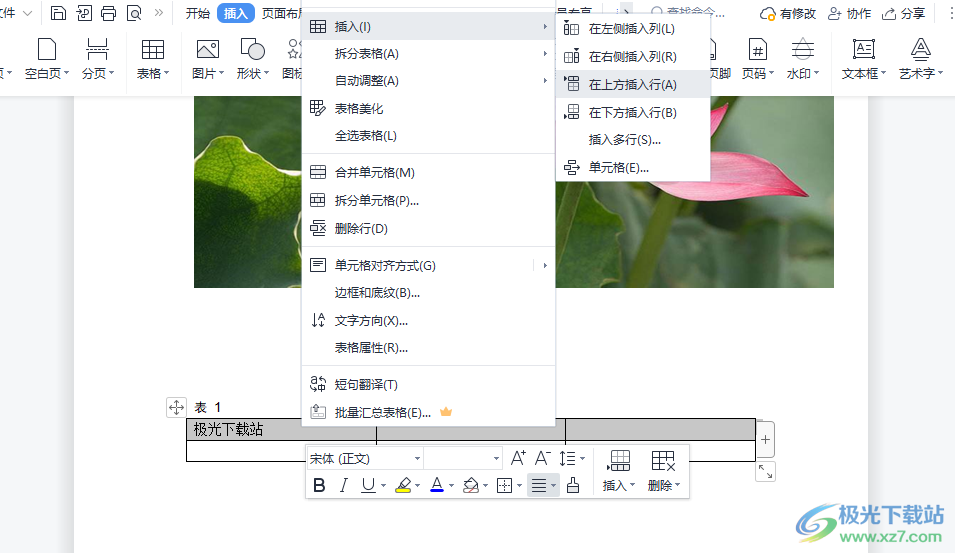Select 合并单元格(M) menu item

(428, 172)
